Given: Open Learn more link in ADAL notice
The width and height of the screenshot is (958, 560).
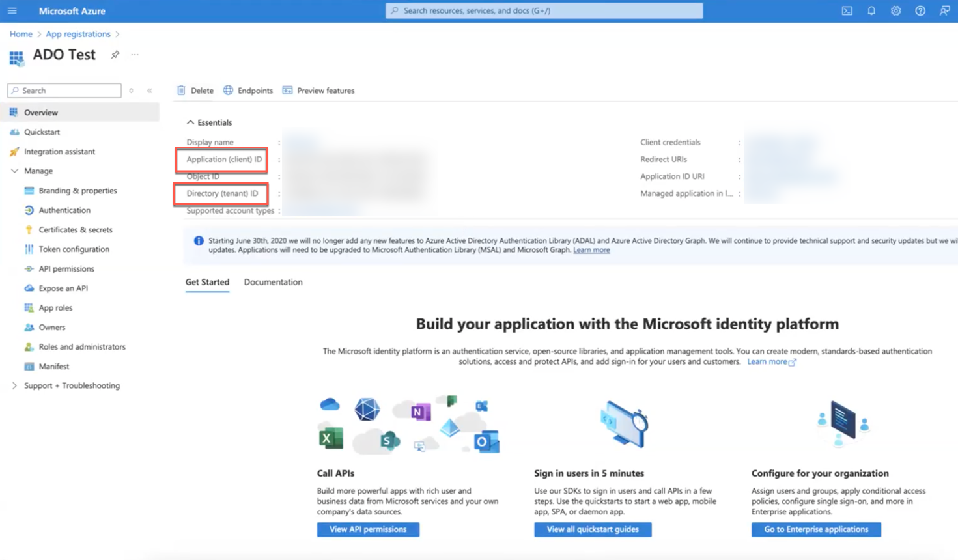Looking at the screenshot, I should coord(591,250).
